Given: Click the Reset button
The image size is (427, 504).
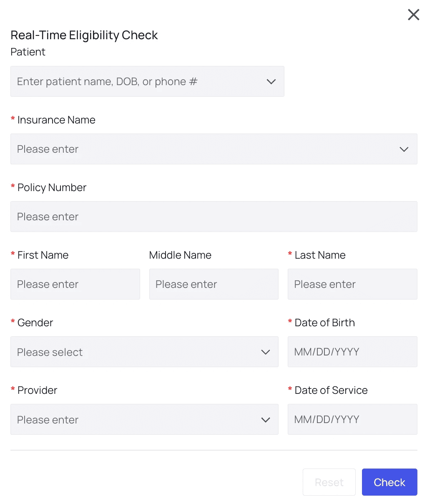Looking at the screenshot, I should [x=329, y=482].
